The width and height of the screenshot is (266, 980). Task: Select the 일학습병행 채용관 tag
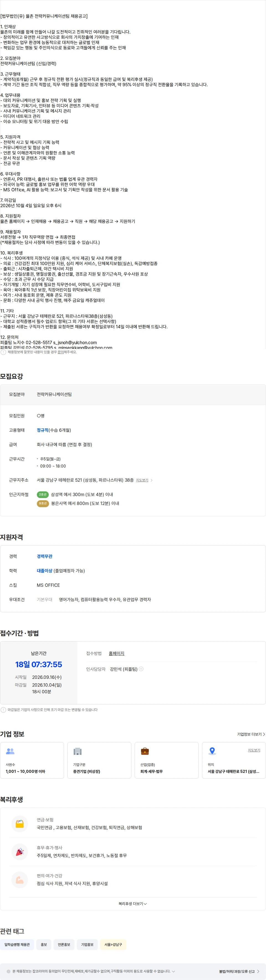pos(17,945)
